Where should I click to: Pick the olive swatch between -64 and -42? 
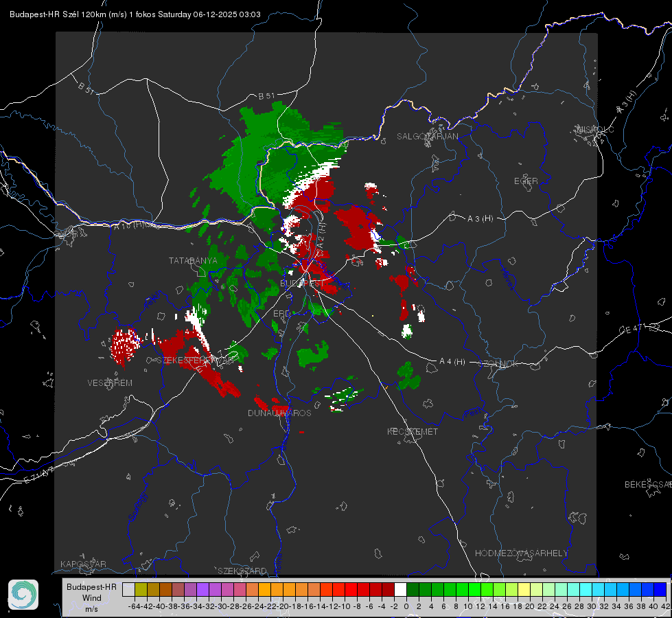(x=141, y=590)
